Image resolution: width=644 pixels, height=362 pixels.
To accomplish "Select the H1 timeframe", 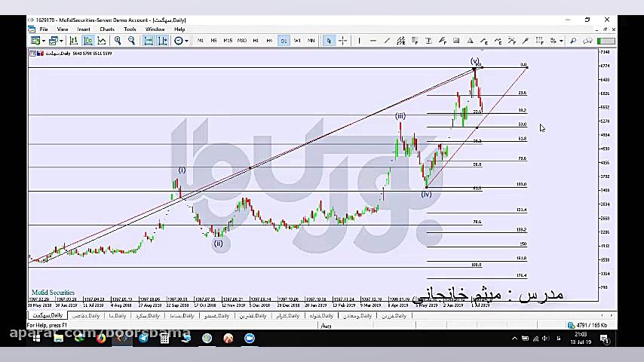I will 256,41.
